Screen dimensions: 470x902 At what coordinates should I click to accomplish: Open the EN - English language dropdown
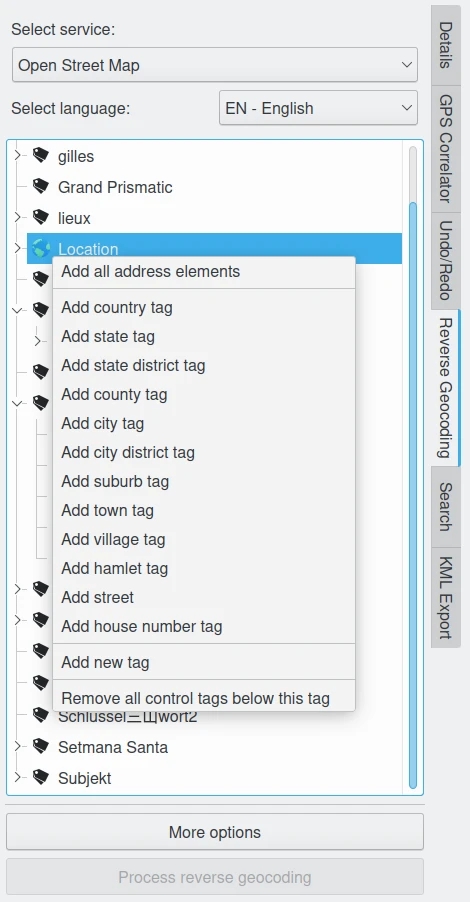(318, 108)
